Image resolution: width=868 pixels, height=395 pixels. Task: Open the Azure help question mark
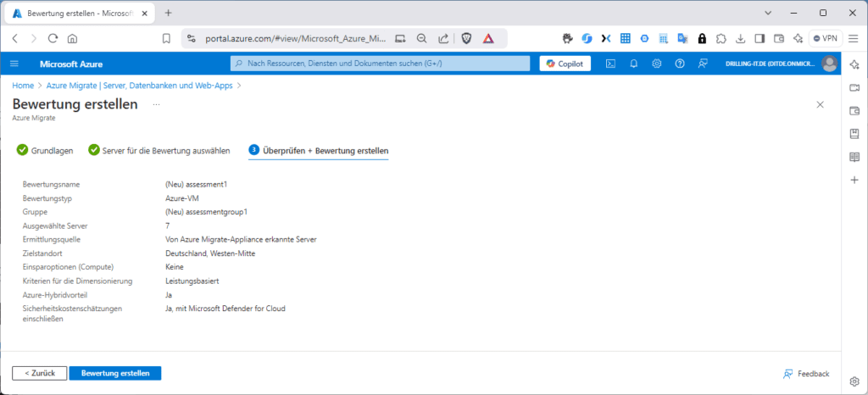coord(680,64)
